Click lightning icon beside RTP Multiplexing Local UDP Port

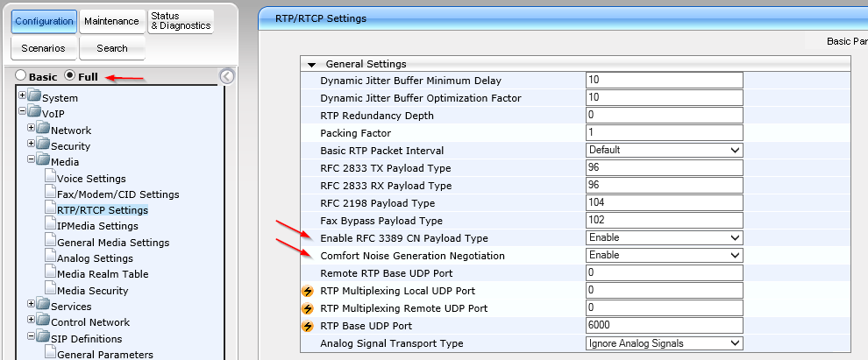pyautogui.click(x=307, y=291)
